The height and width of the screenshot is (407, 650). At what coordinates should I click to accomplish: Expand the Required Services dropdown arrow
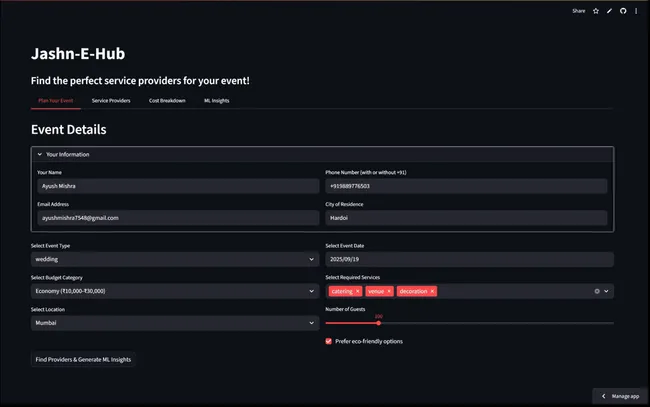pyautogui.click(x=606, y=291)
